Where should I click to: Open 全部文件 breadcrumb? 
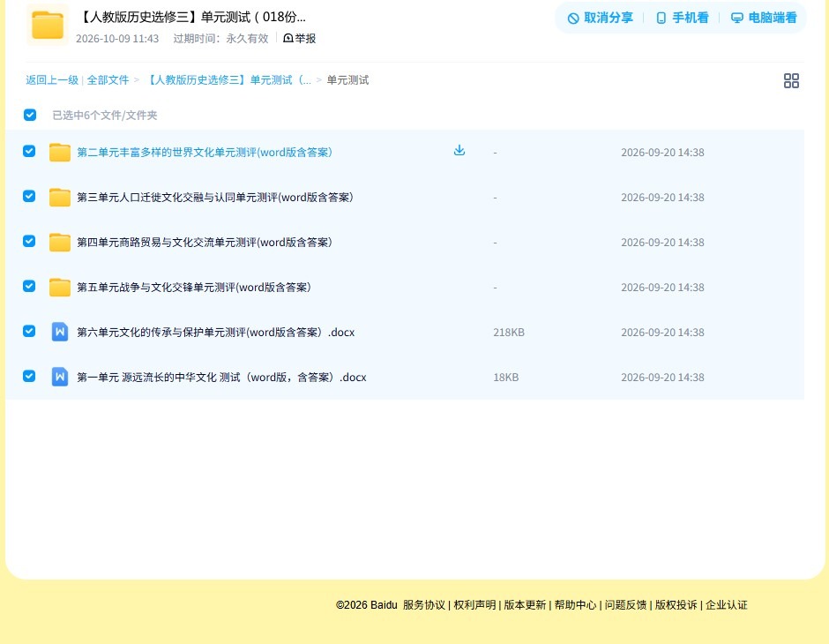pyautogui.click(x=108, y=80)
